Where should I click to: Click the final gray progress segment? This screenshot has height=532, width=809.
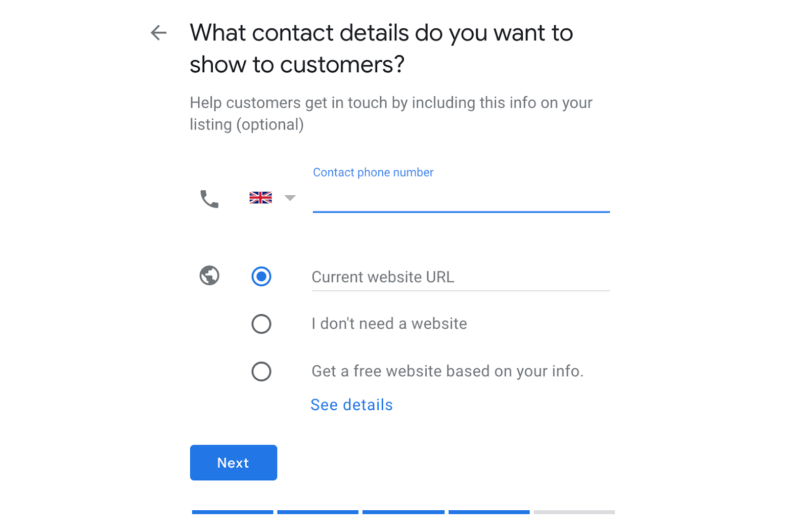point(574,512)
